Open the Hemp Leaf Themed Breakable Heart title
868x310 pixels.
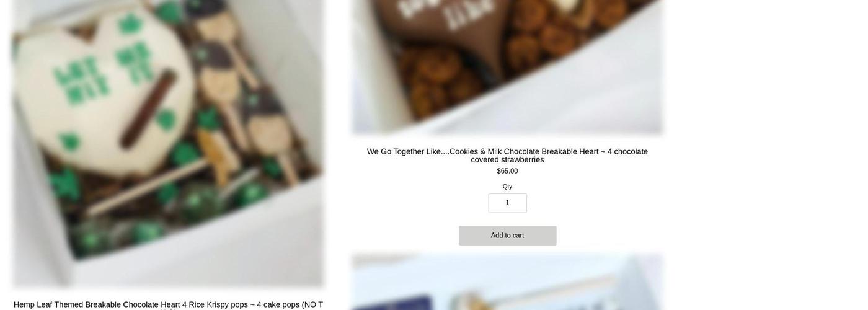pyautogui.click(x=168, y=304)
